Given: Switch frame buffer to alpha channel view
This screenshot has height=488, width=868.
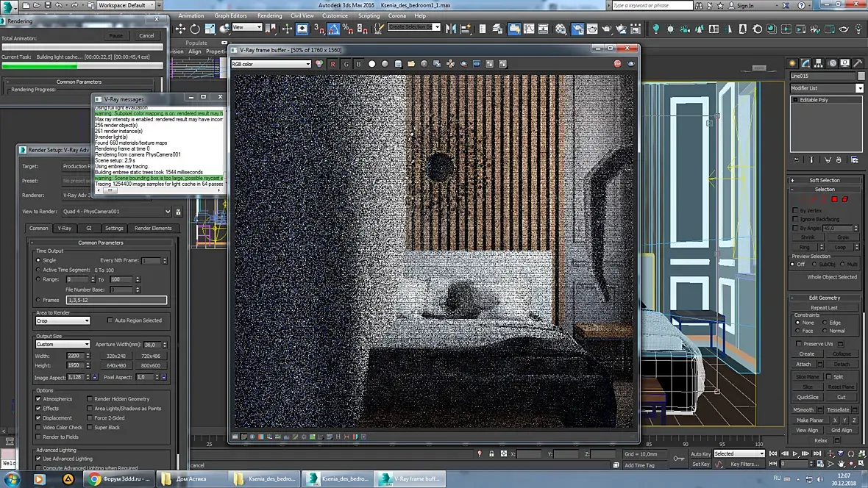Looking at the screenshot, I should click(371, 64).
